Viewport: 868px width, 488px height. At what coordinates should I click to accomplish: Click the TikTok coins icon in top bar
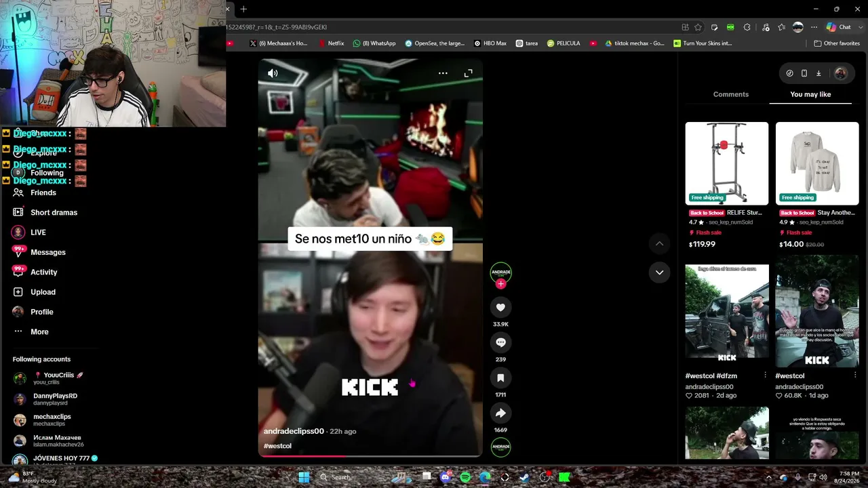tap(789, 73)
